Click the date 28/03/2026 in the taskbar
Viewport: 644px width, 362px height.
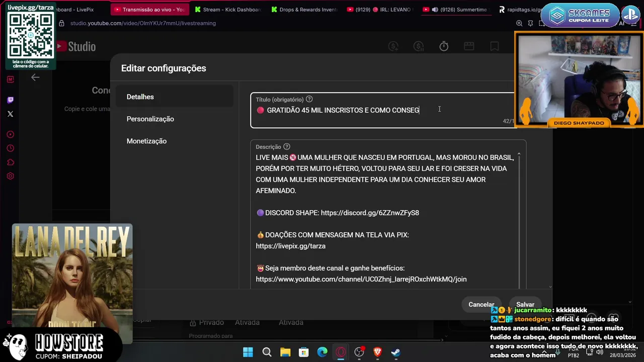tap(623, 355)
